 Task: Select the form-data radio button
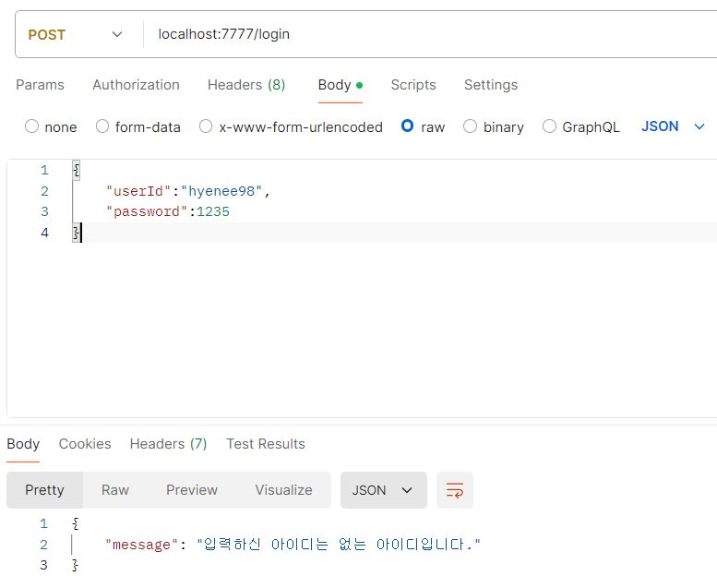[102, 126]
